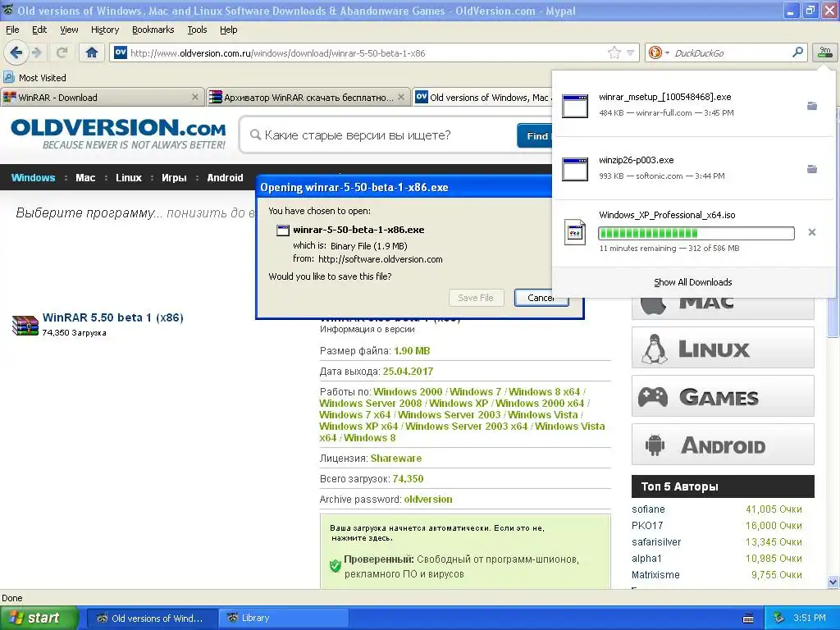The width and height of the screenshot is (840, 630).
Task: Click winzip26-p003.exe file icon
Action: [x=575, y=169]
